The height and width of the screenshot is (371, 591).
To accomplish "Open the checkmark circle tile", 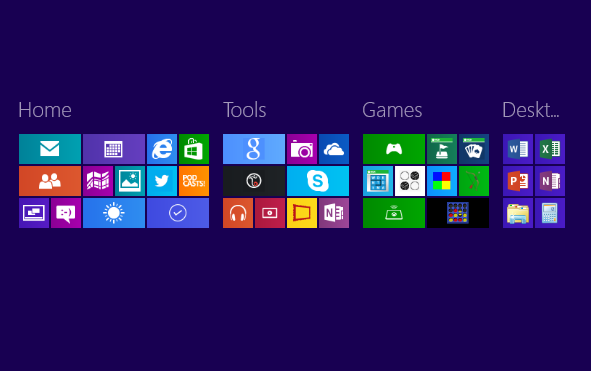I will (x=178, y=213).
